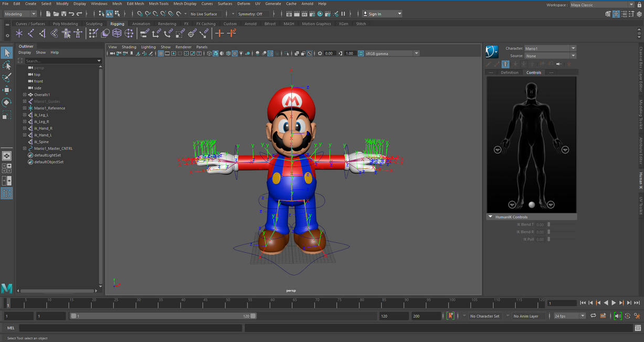Click the Parent Constraint shelf icon

[144, 34]
